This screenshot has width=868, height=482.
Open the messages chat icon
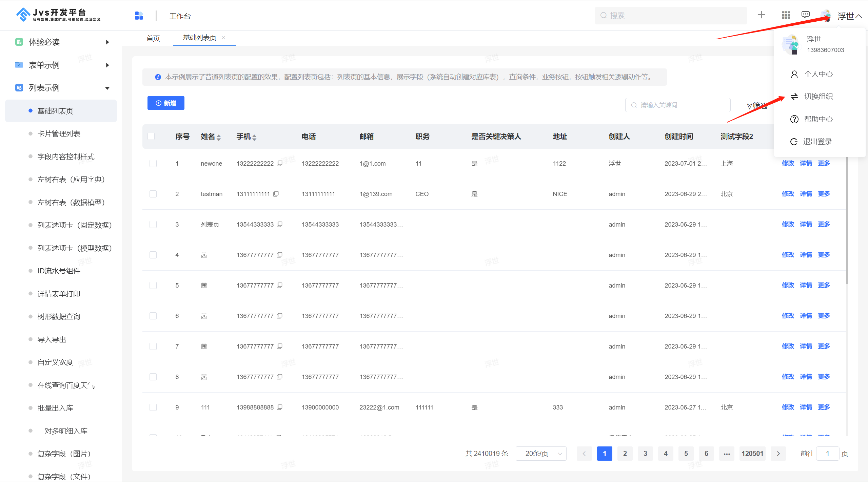(x=805, y=15)
